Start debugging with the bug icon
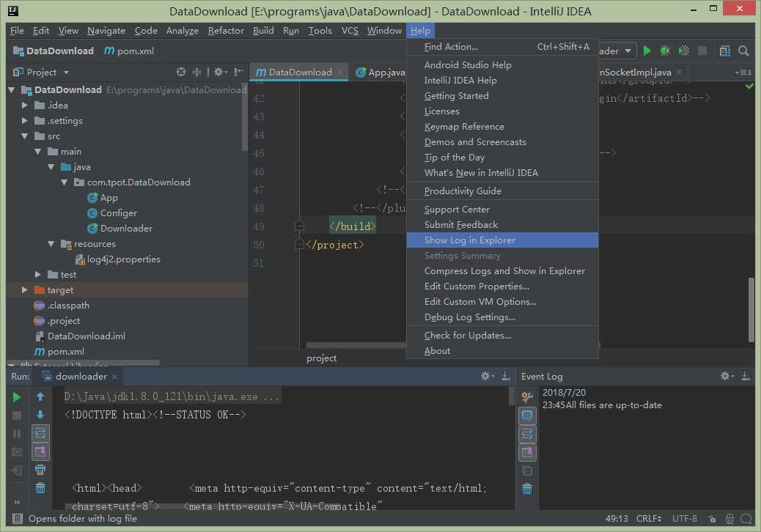The width and height of the screenshot is (761, 532). click(665, 51)
